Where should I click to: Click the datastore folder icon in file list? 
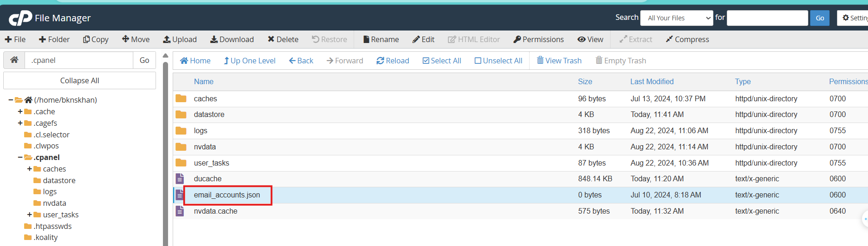[181, 114]
